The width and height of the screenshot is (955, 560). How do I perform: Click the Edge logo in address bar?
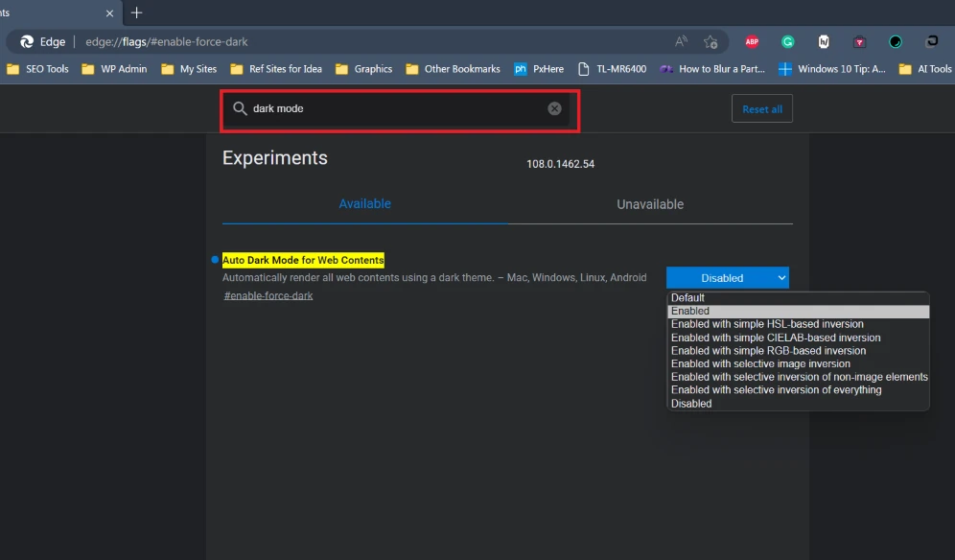pos(27,41)
